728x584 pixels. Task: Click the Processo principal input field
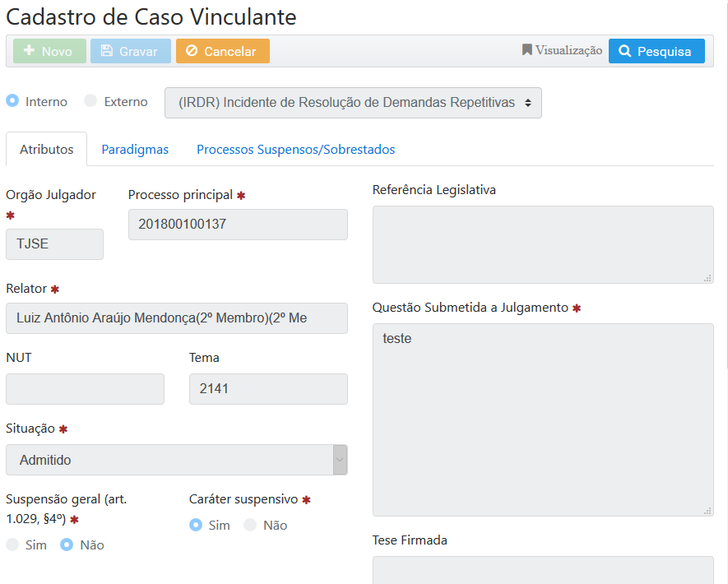[x=238, y=225]
